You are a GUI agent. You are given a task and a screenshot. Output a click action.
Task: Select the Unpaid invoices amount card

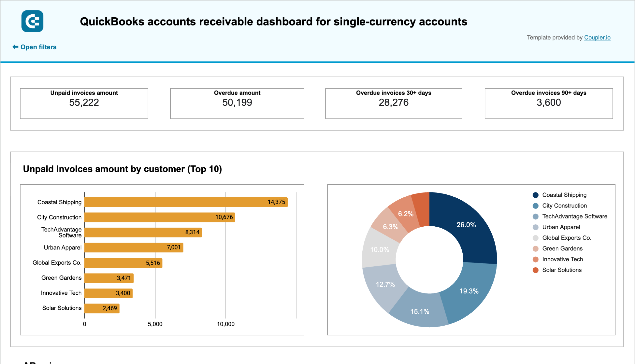click(x=84, y=103)
